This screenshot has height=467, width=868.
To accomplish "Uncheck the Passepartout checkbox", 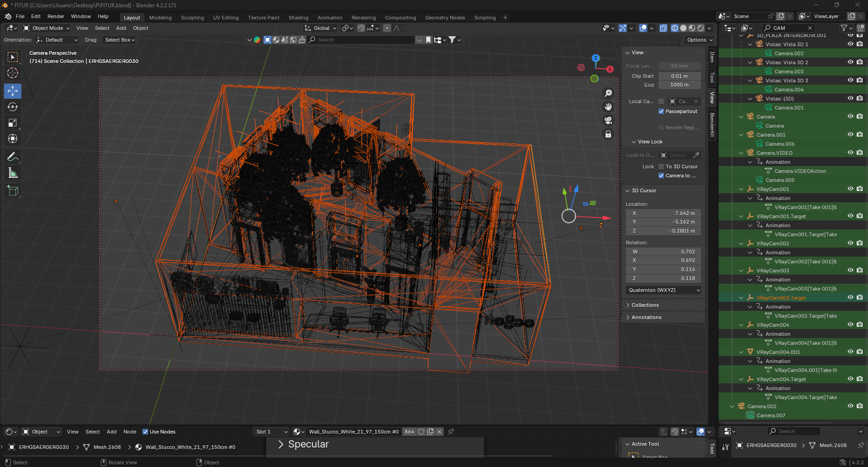I will click(x=661, y=112).
